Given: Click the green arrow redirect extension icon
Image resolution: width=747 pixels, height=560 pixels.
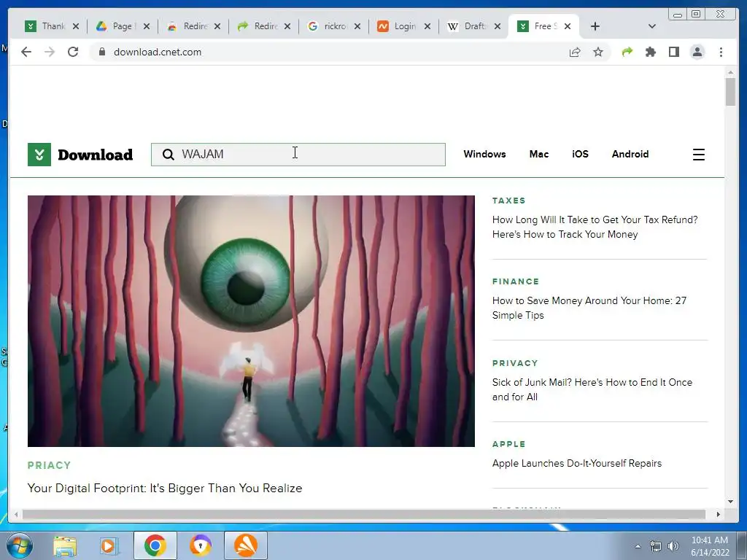Looking at the screenshot, I should (627, 52).
